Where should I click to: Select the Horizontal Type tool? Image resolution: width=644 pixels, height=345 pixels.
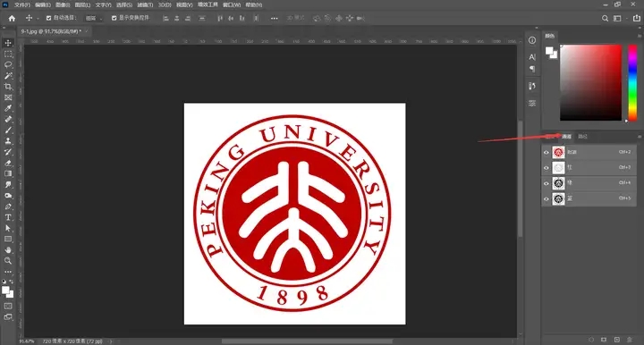click(8, 217)
